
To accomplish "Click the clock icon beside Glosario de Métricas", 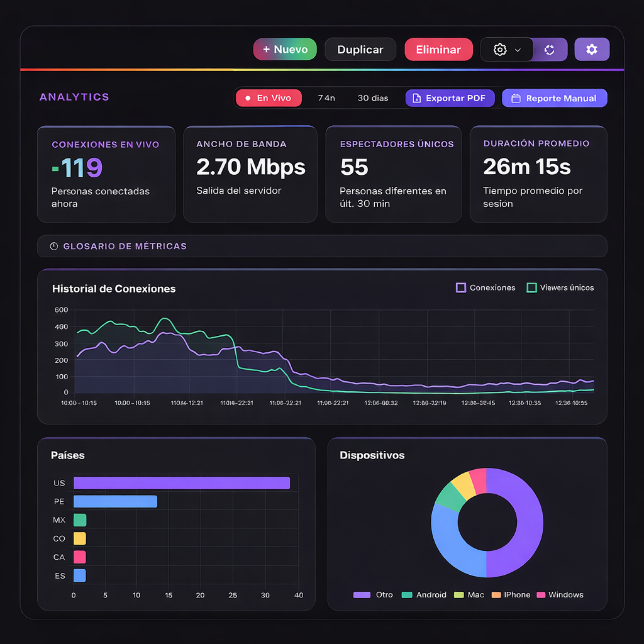I will tap(54, 246).
